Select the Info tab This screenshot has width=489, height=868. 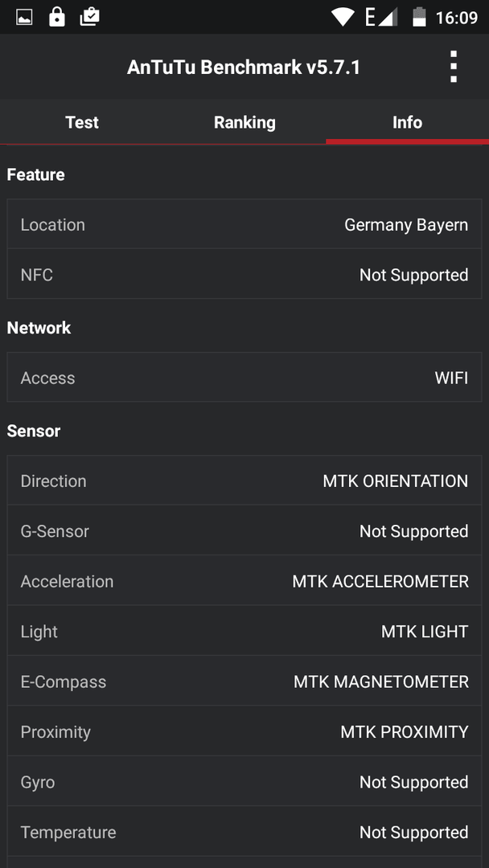[x=408, y=122]
